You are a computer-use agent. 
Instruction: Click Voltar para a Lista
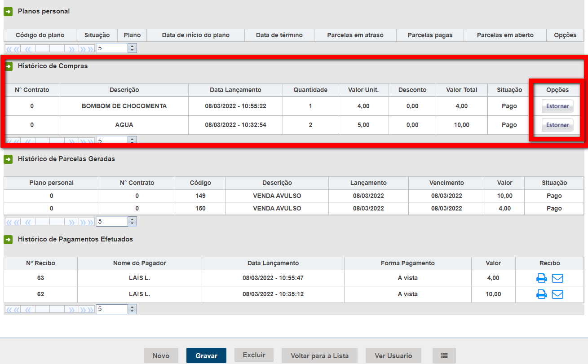pos(319,355)
